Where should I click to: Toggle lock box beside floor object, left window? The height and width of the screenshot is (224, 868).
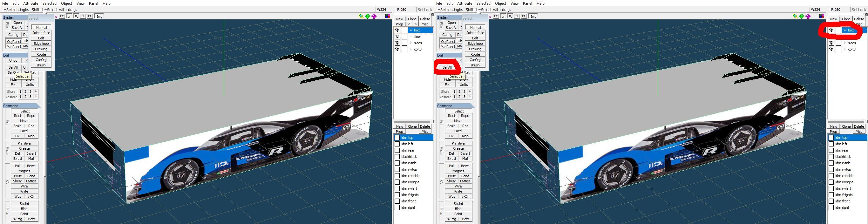404,37
